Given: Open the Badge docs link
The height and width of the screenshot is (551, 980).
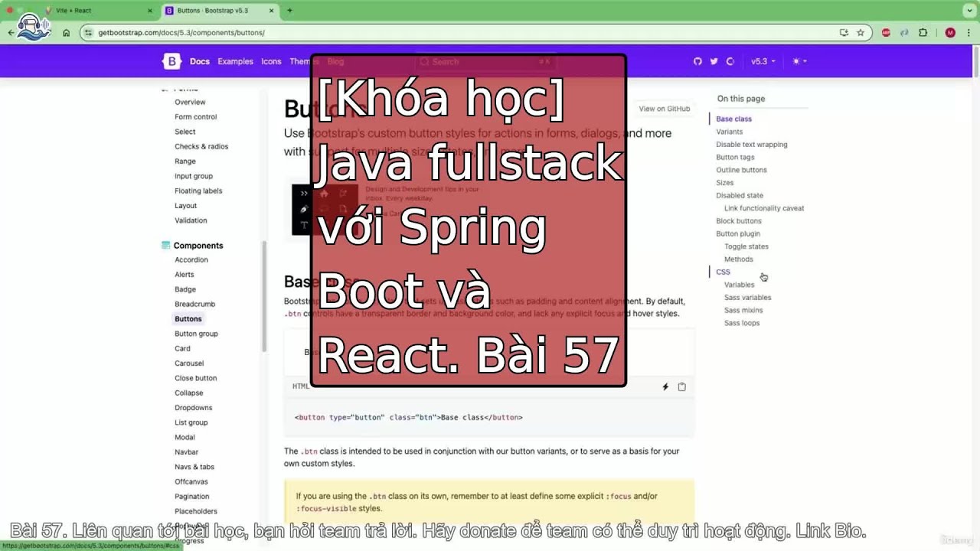Looking at the screenshot, I should pos(185,289).
